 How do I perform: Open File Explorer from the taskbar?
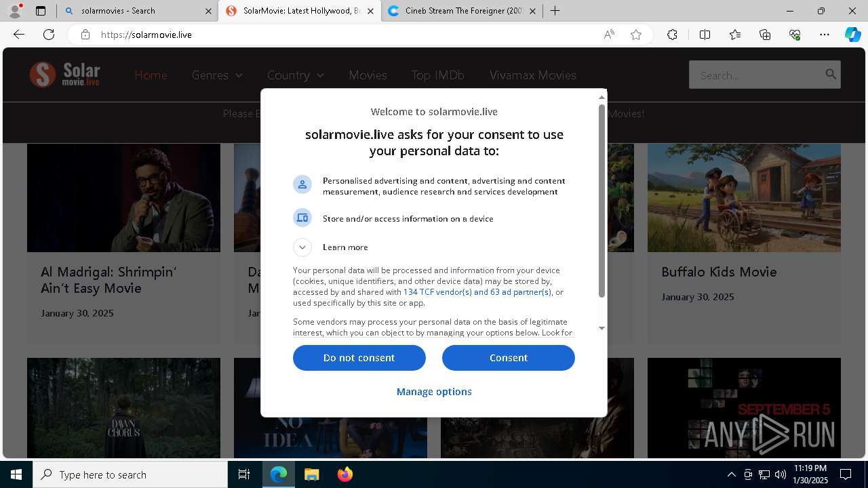tap(311, 474)
